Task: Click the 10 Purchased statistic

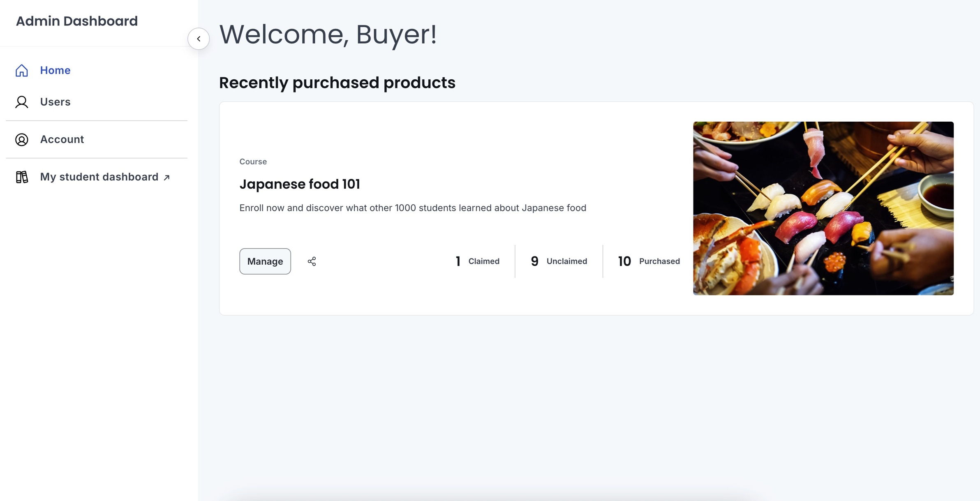Action: (649, 261)
